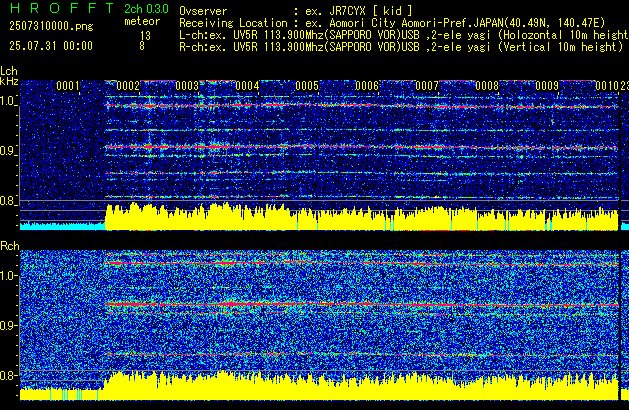Click the 'meteor' count heading
Viewport: 629px width, 410px height.
click(x=142, y=21)
